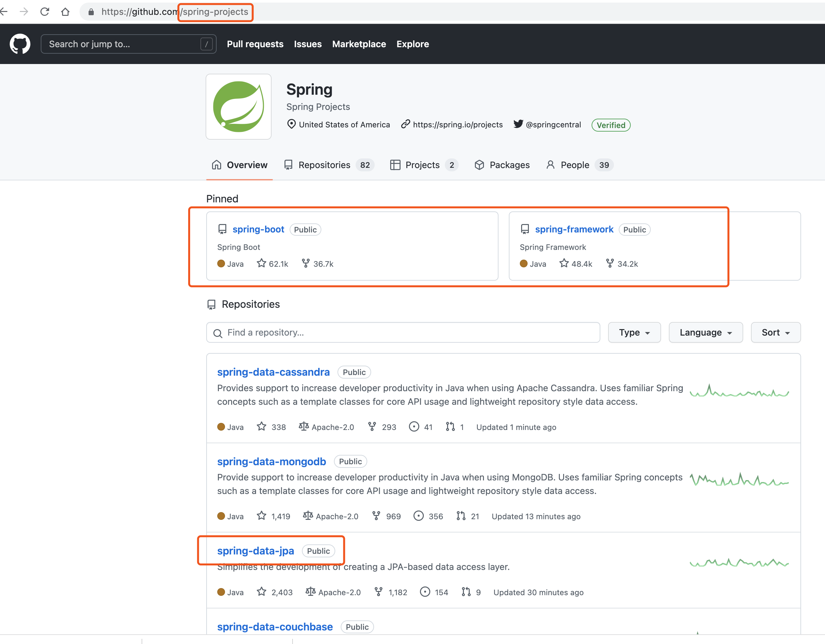Open the spring-data-cassandra repository
Image resolution: width=825 pixels, height=644 pixels.
[x=273, y=372]
